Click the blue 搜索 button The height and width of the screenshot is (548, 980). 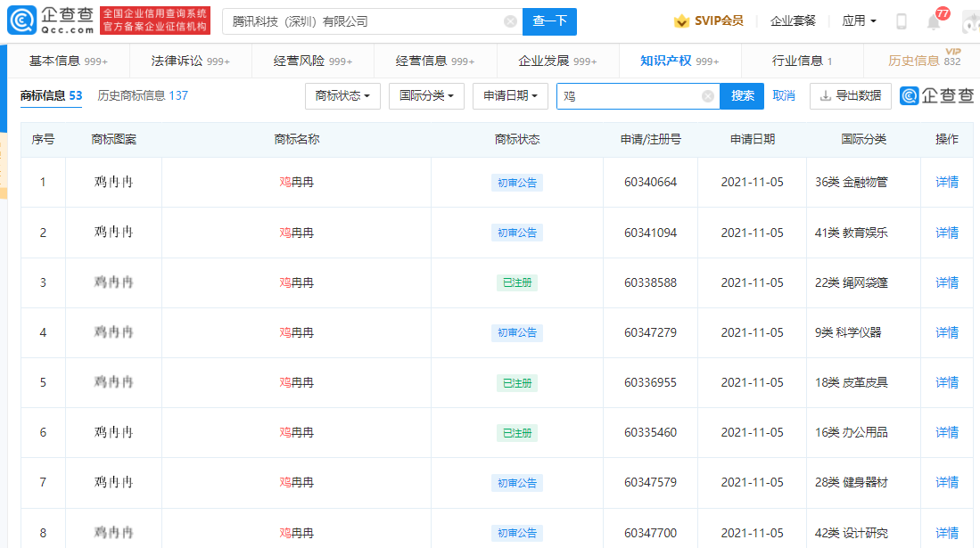pyautogui.click(x=742, y=96)
